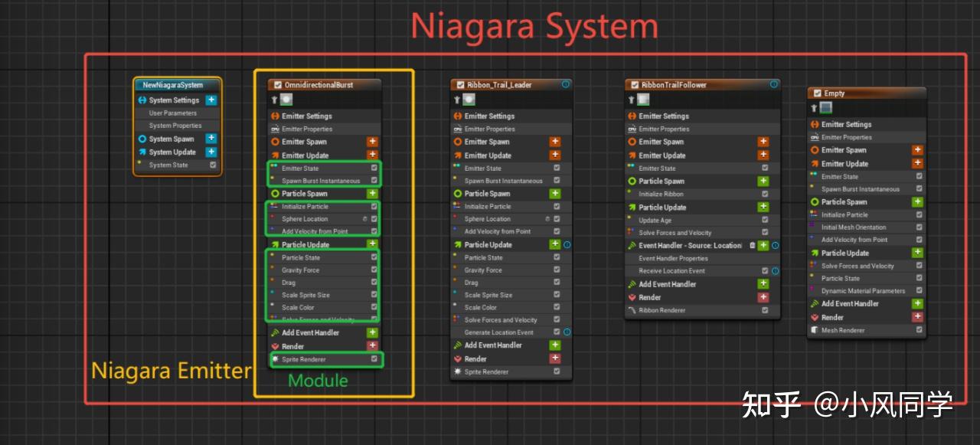Click info icon beside Generate Location Event
The width and height of the screenshot is (980, 445).
[567, 332]
